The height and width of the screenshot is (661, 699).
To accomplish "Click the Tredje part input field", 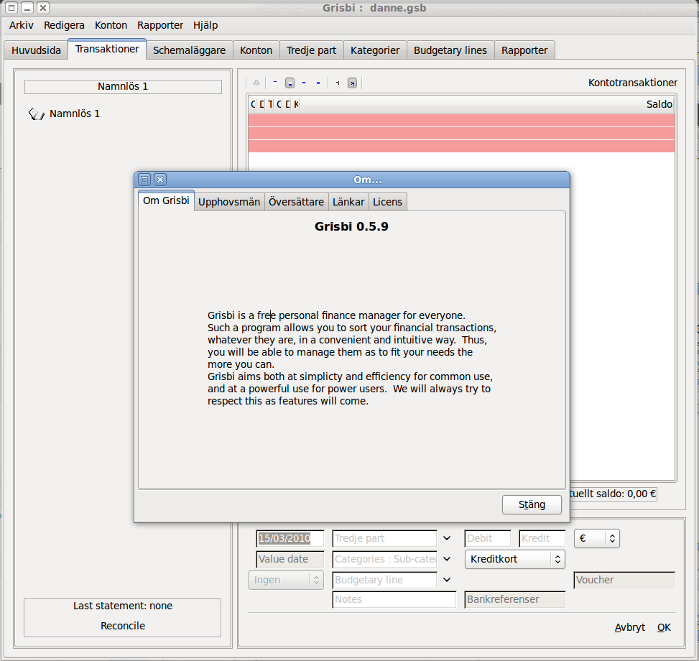I will coord(385,538).
